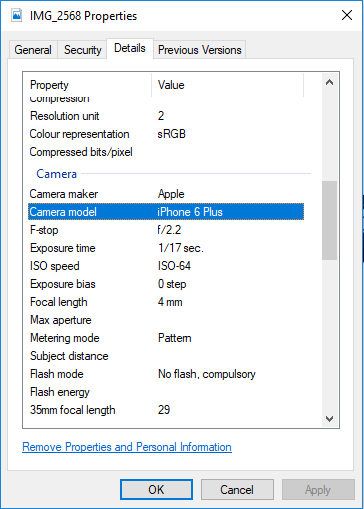The image size is (364, 509).
Task: Click the sRGB value
Action: (171, 134)
